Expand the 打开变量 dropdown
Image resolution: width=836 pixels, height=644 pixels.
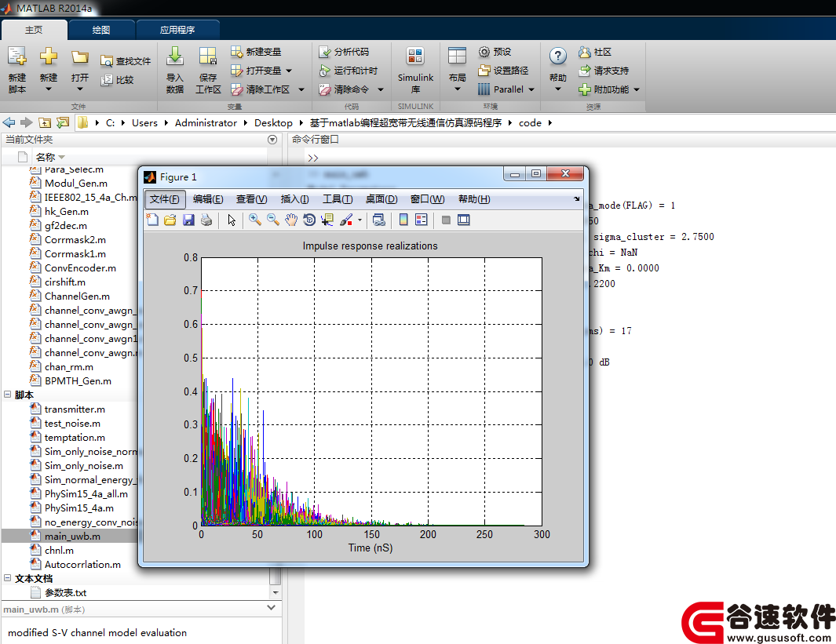(289, 71)
